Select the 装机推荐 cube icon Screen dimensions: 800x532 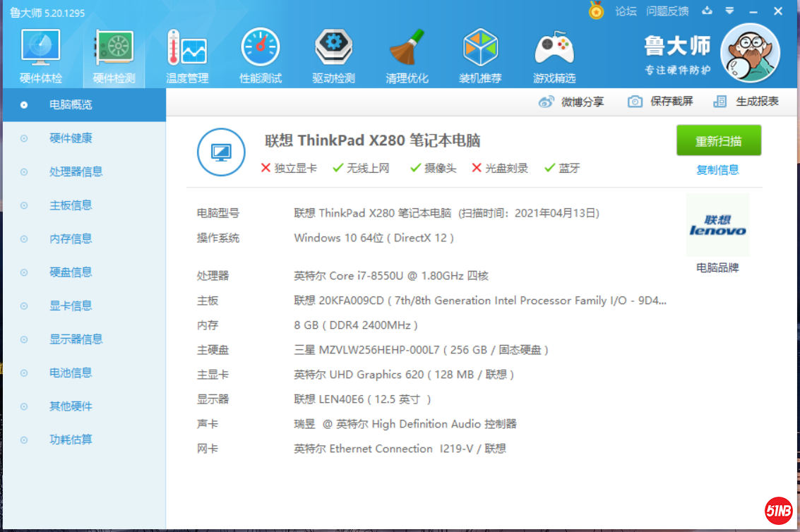click(480, 49)
